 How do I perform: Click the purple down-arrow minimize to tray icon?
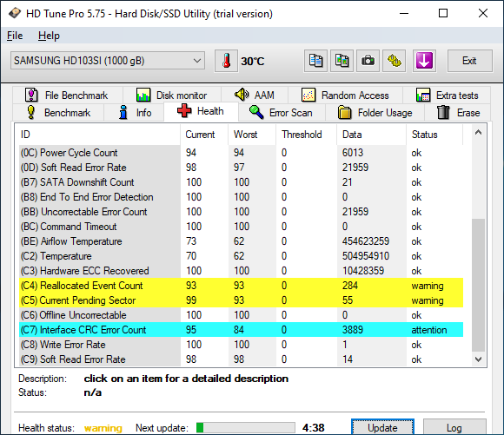(x=424, y=61)
